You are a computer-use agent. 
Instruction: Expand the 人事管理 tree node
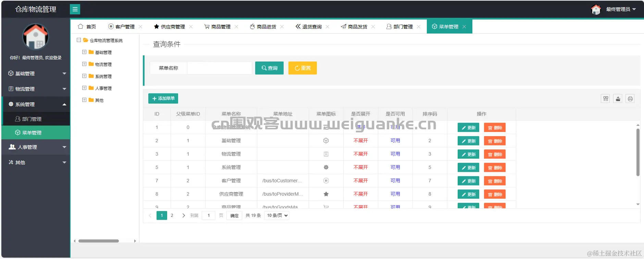click(84, 88)
